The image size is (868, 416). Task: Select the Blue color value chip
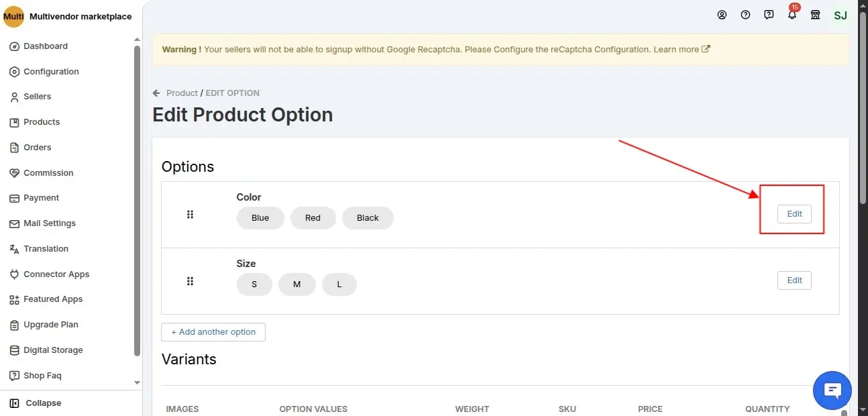coord(260,218)
